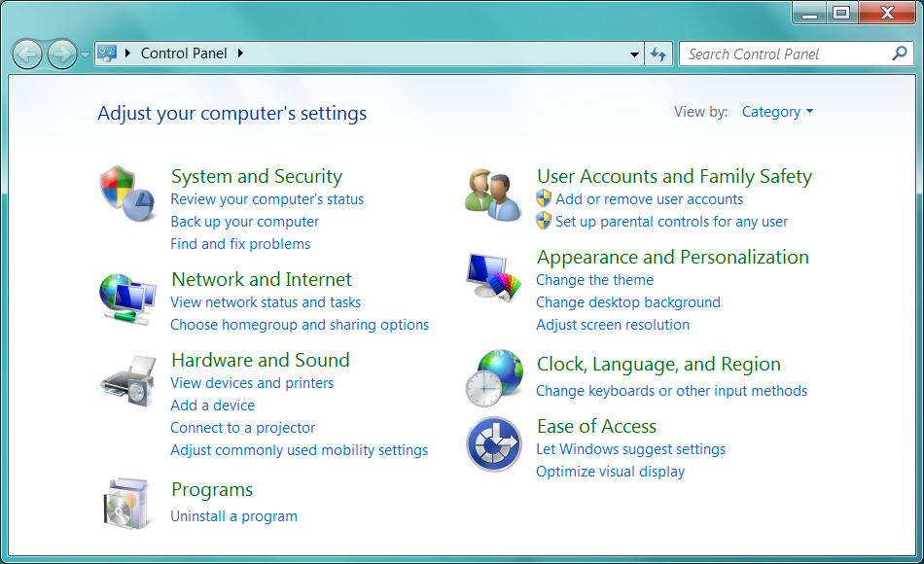The height and width of the screenshot is (564, 924).
Task: Open recent pages dropdown next to Forward
Action: [86, 54]
